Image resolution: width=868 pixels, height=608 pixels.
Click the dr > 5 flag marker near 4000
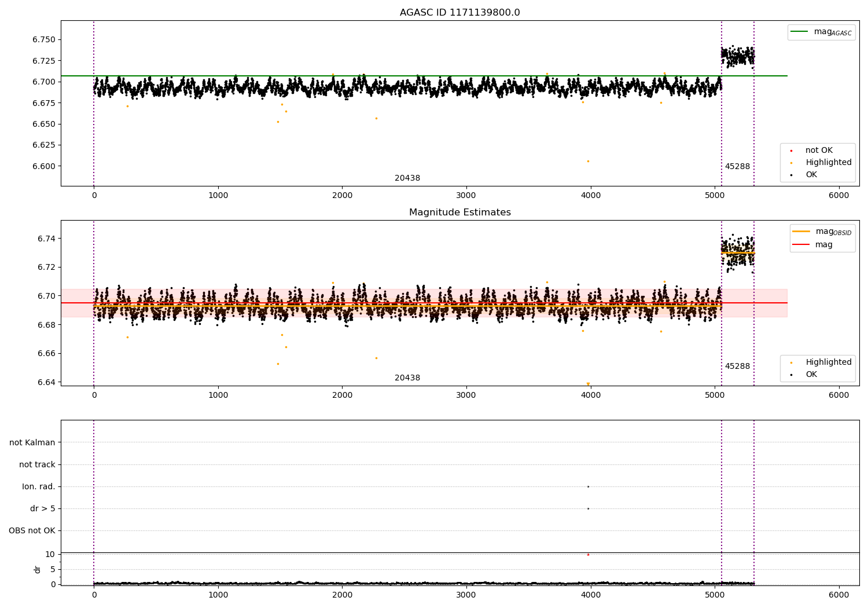[x=588, y=508]
